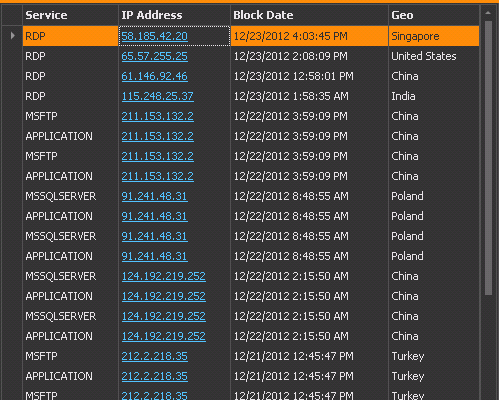This screenshot has width=499, height=400.
Task: Select the Singapore geo cell
Action: 434,36
